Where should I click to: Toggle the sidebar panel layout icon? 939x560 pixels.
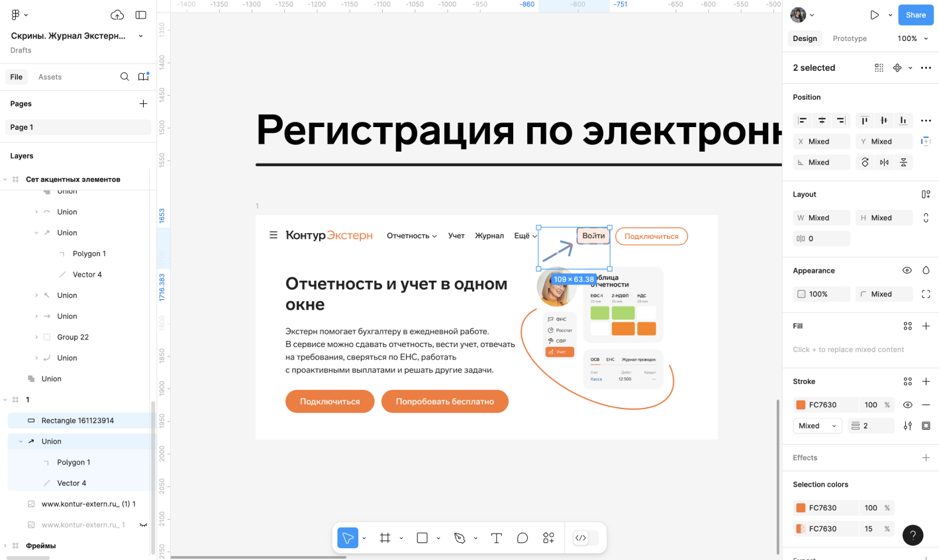click(140, 15)
